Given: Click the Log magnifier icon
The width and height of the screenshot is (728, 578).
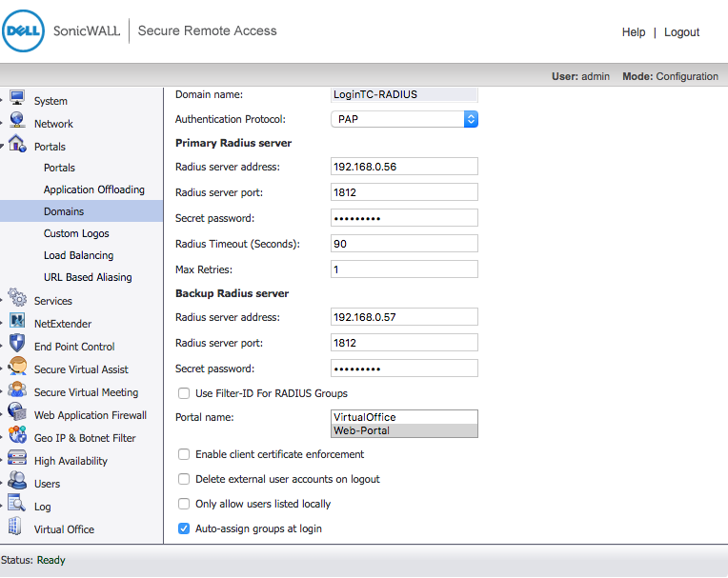Looking at the screenshot, I should tap(16, 503).
